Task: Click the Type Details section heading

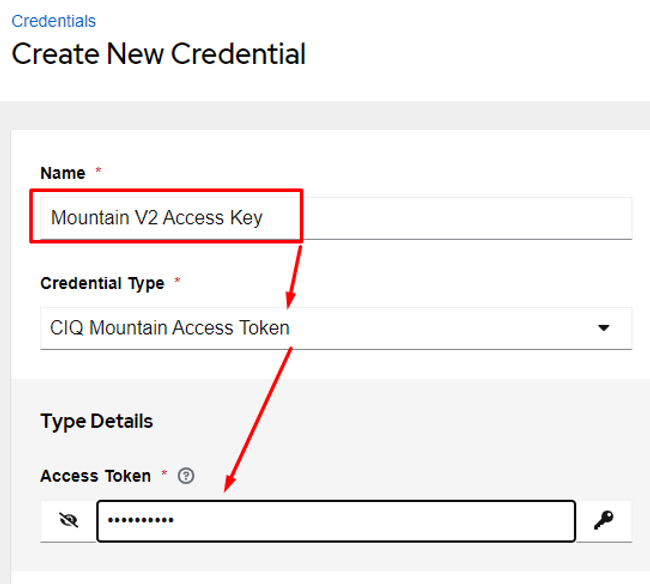Action: click(x=97, y=422)
